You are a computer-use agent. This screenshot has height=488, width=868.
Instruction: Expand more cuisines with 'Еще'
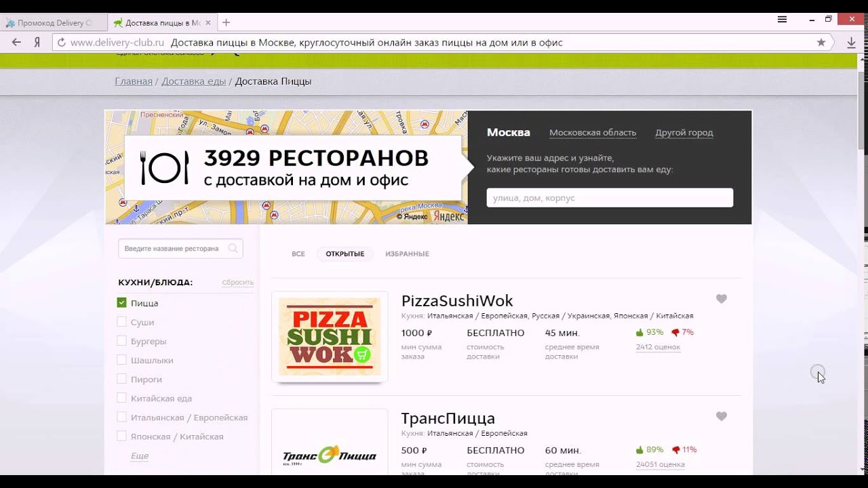click(x=140, y=455)
